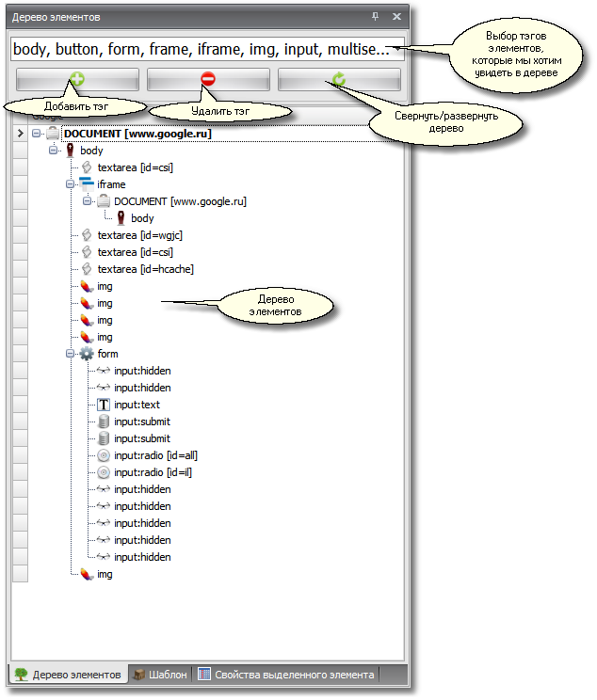This screenshot has width=597, height=700.
Task: Click the red minus delete tag button
Action: click(x=208, y=80)
